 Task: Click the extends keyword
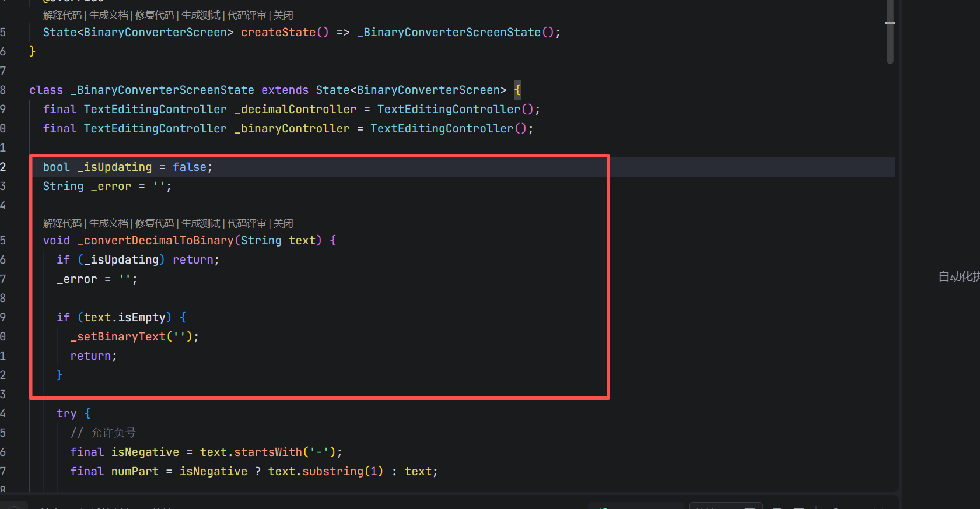coord(285,90)
